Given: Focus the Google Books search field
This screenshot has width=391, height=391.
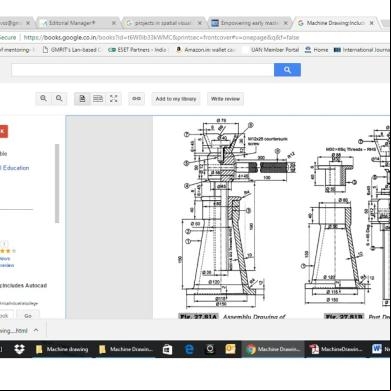Looking at the screenshot, I should (143, 70).
